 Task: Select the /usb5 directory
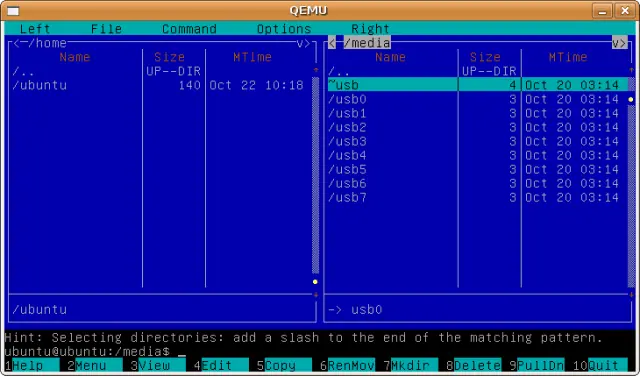click(x=477, y=169)
